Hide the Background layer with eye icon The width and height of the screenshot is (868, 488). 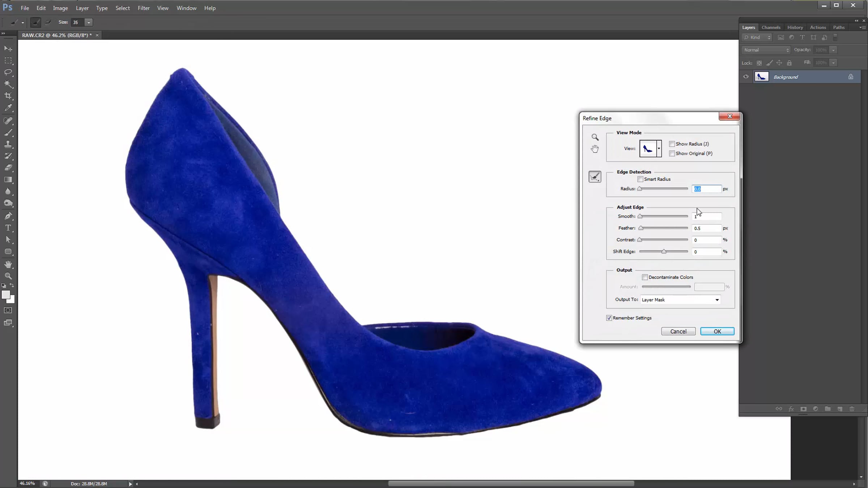746,77
